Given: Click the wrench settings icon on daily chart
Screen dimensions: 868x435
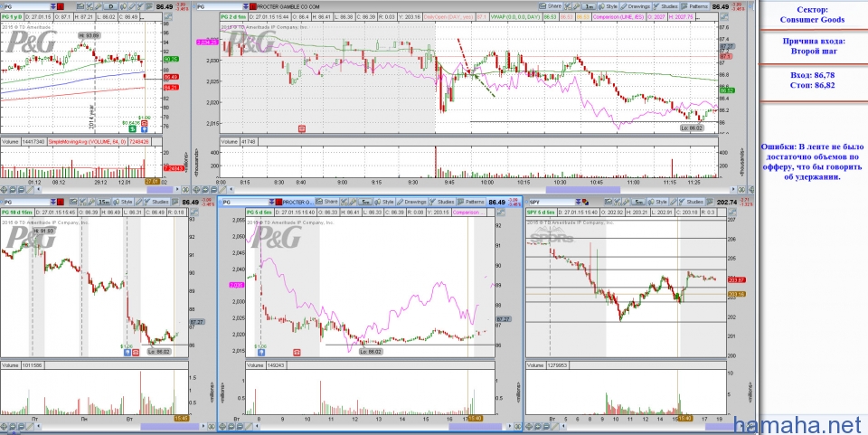Looking at the screenshot, I should (98, 6).
